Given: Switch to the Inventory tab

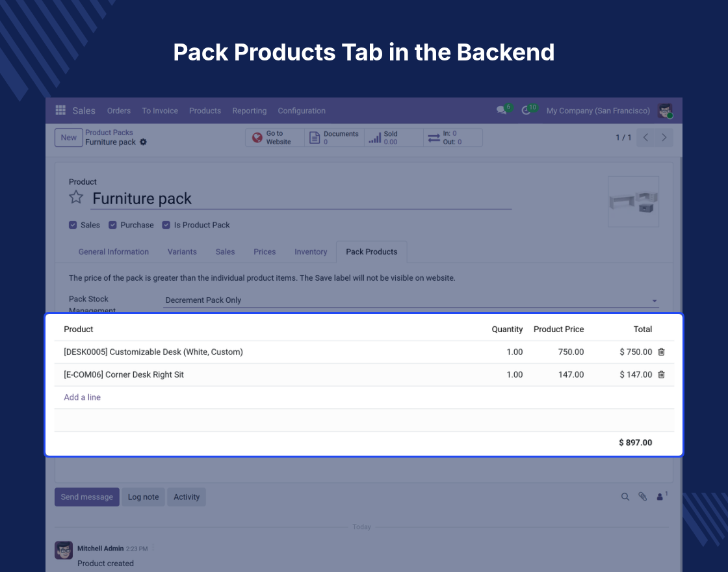Looking at the screenshot, I should pyautogui.click(x=311, y=252).
